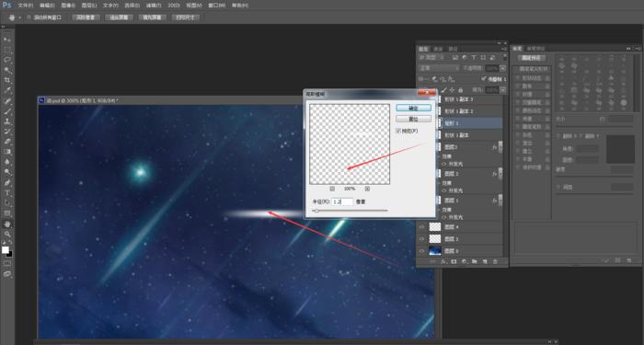Toggle Quick Mask mode icon
This screenshot has width=644, height=345.
pos(7,264)
